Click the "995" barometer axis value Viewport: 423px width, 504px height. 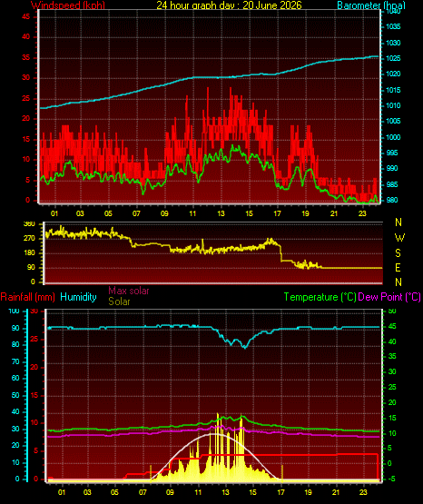[x=392, y=153]
